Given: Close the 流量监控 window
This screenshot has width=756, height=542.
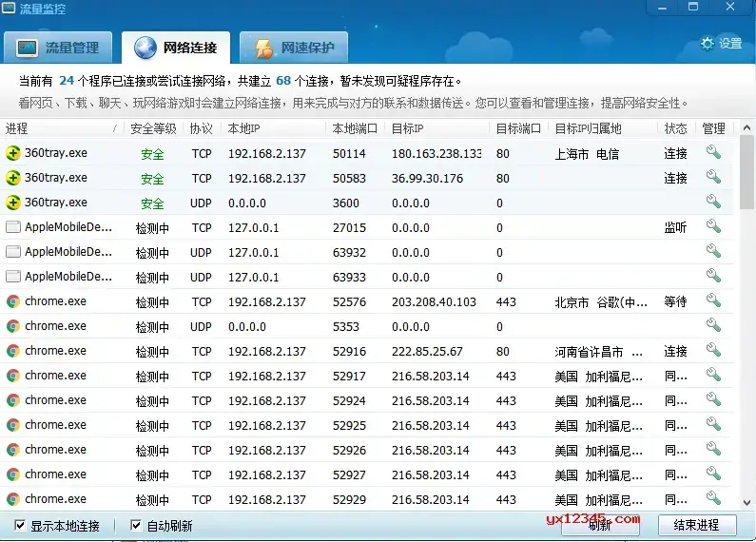Looking at the screenshot, I should pos(730,7).
